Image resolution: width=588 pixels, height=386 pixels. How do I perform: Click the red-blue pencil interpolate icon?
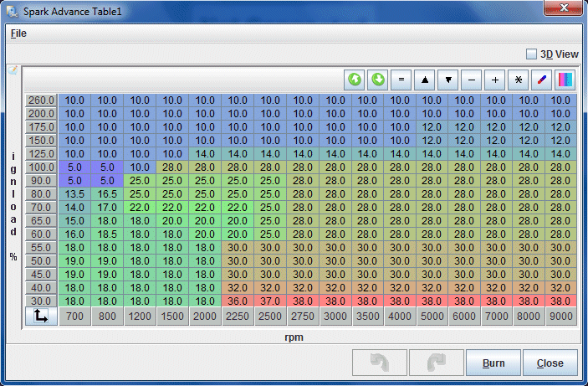(x=542, y=80)
